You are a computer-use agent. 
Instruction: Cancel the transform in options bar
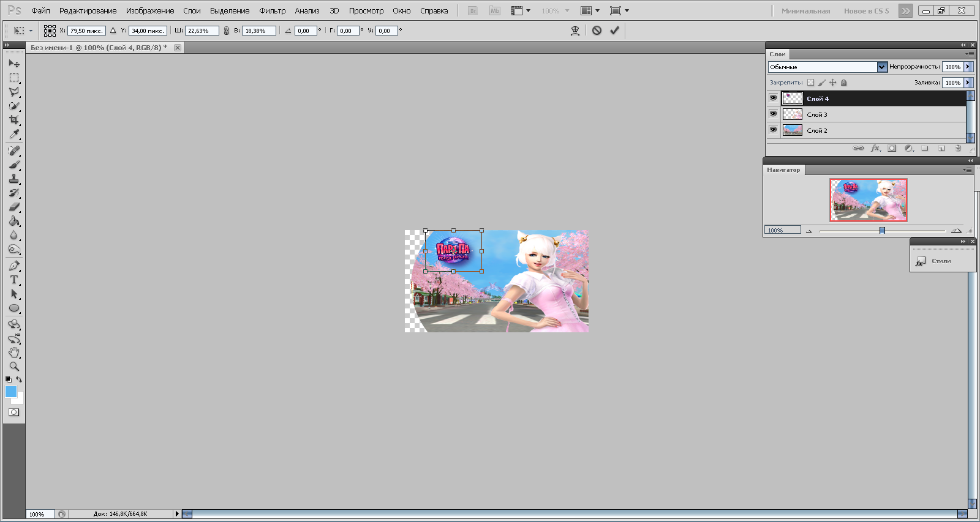click(597, 30)
